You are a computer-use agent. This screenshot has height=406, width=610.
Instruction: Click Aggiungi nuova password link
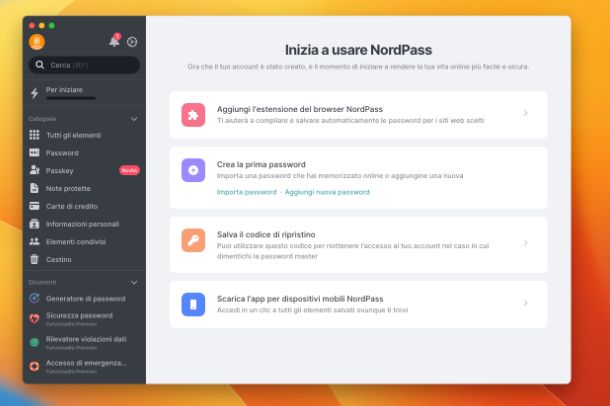click(327, 192)
